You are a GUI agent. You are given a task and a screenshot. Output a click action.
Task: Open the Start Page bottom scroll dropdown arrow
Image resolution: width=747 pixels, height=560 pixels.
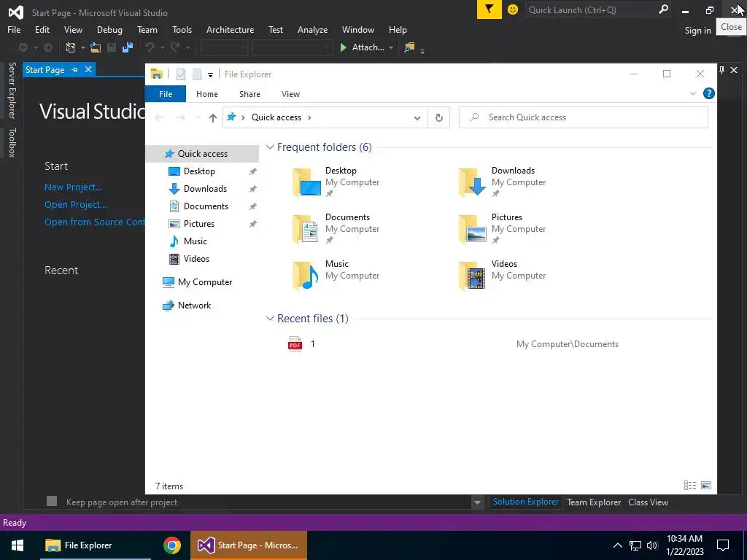(x=477, y=502)
